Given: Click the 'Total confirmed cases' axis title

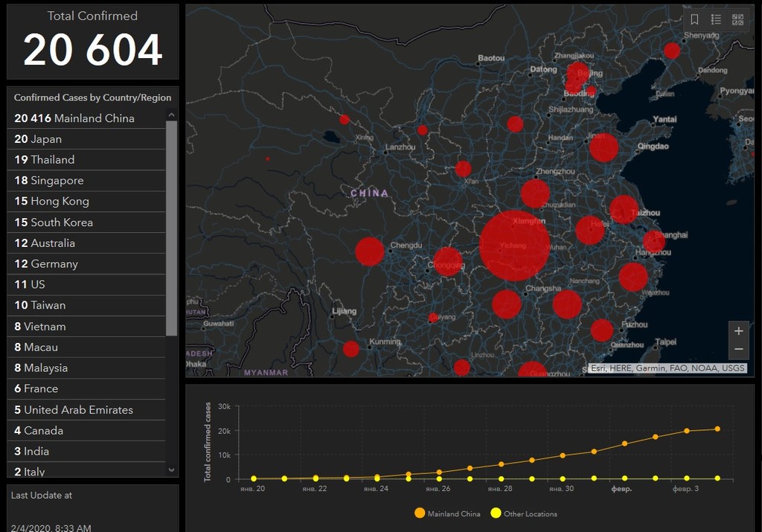Looking at the screenshot, I should pyautogui.click(x=208, y=442).
